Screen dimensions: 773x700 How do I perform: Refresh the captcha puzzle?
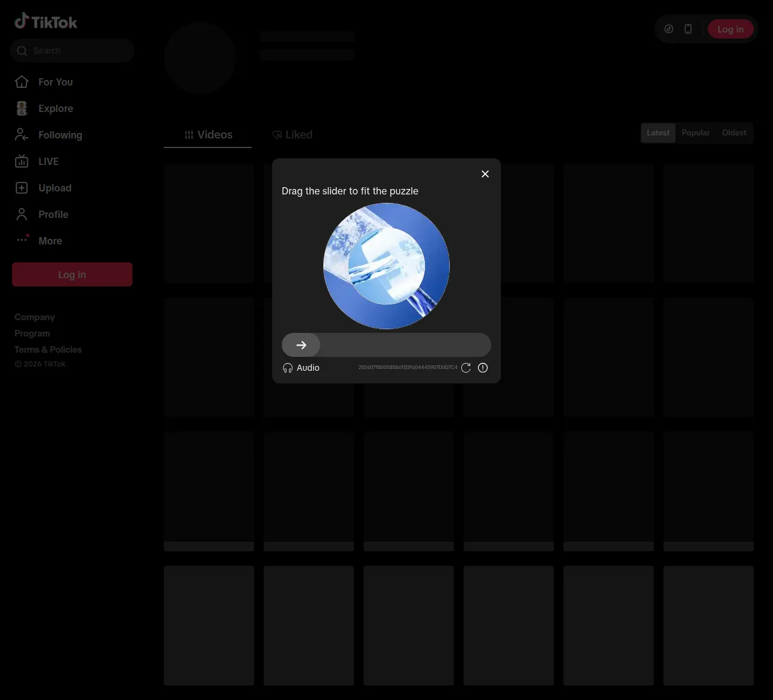coord(466,368)
